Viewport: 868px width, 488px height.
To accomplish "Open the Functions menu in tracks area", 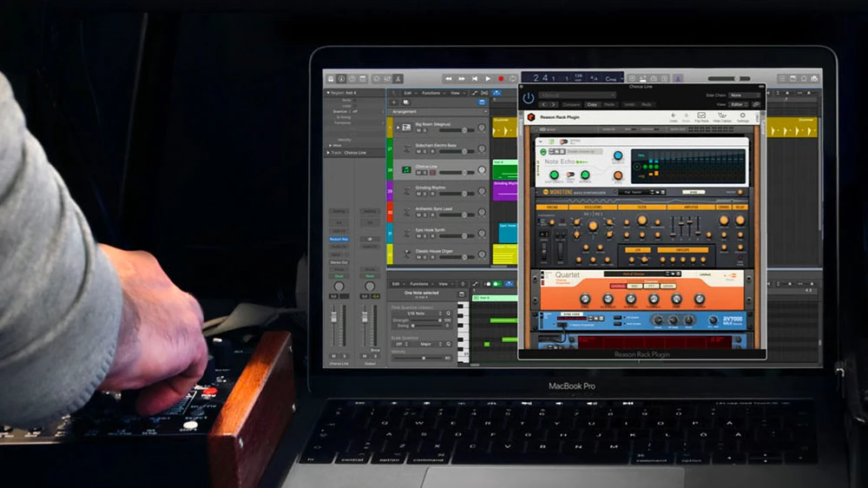I will tap(430, 93).
